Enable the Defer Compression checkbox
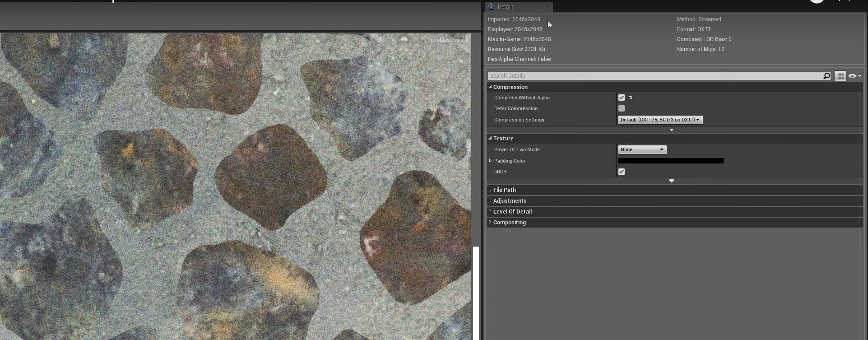The width and height of the screenshot is (868, 340). 622,108
